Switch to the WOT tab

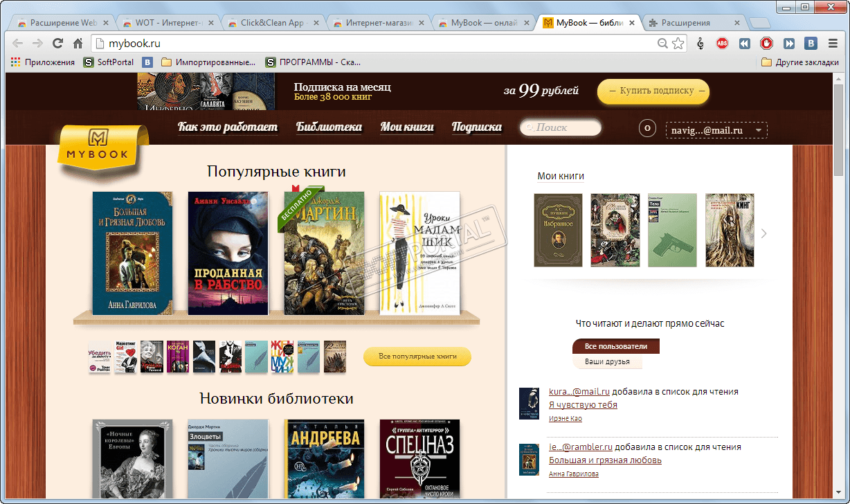point(168,23)
